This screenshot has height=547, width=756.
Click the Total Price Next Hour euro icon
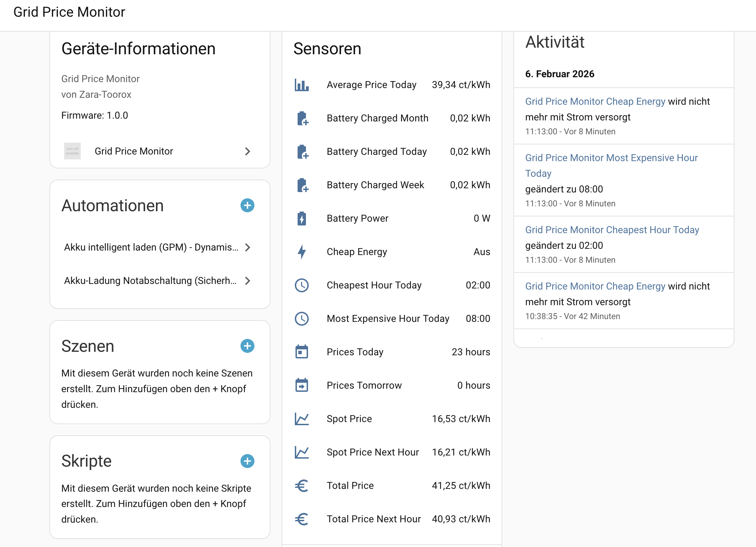point(302,519)
